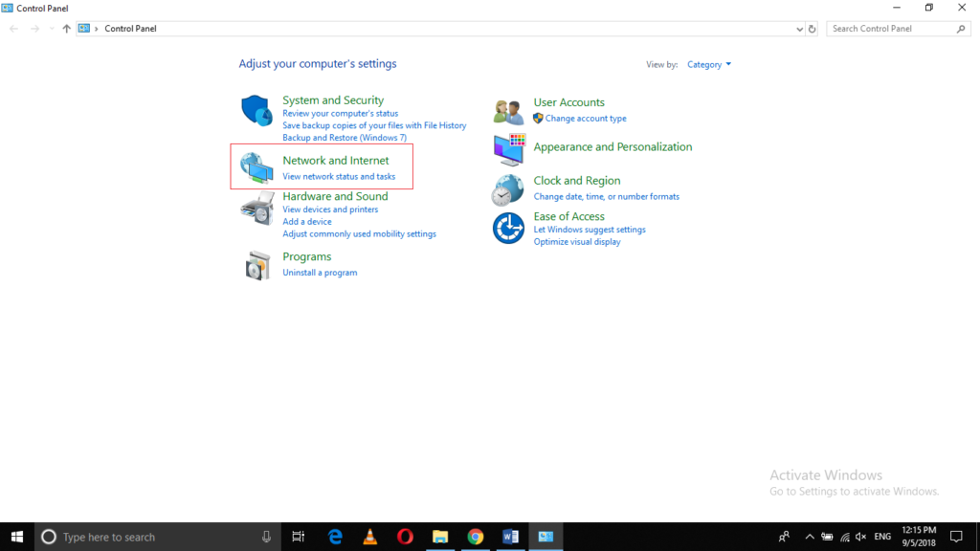Expand the address bar history dropdown
Viewport: 980px width, 551px height.
(799, 29)
